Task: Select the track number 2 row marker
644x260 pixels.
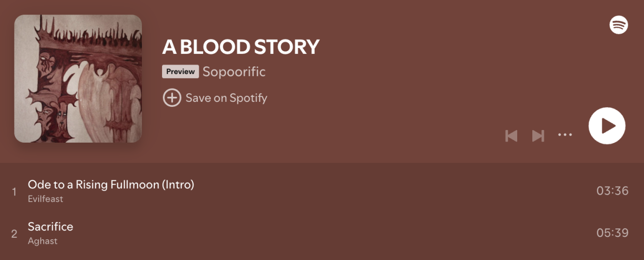Action: [x=14, y=234]
